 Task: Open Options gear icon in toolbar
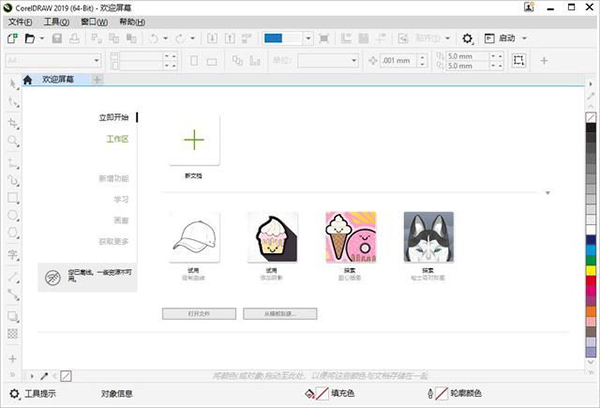[x=467, y=38]
